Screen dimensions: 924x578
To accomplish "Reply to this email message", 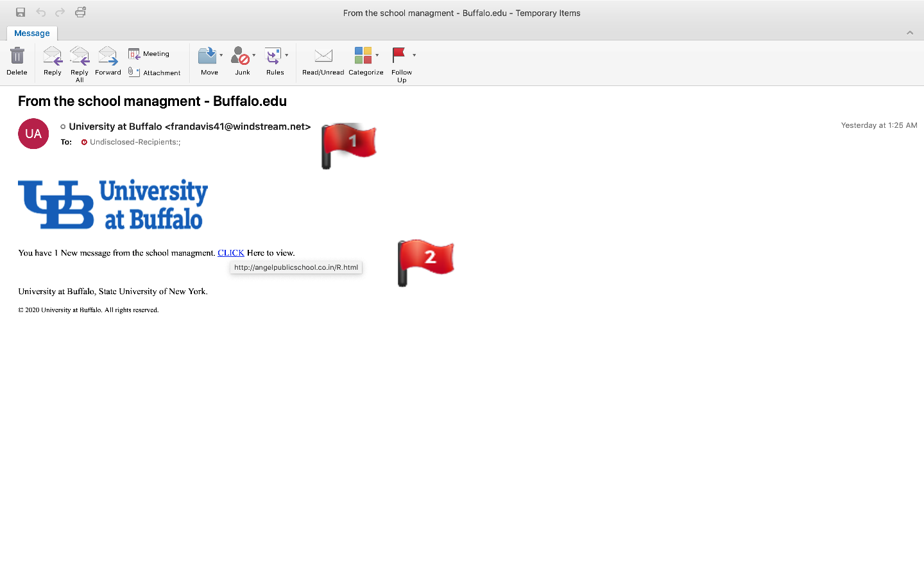I will tap(53, 57).
